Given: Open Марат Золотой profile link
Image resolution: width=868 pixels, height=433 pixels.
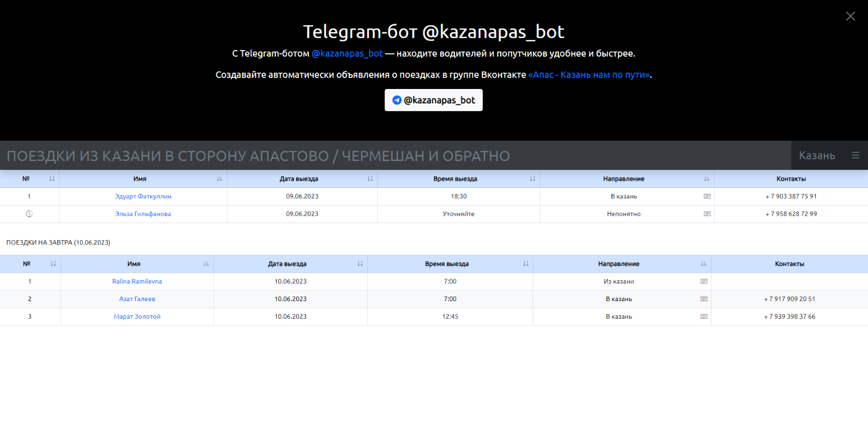Looking at the screenshot, I should (137, 317).
